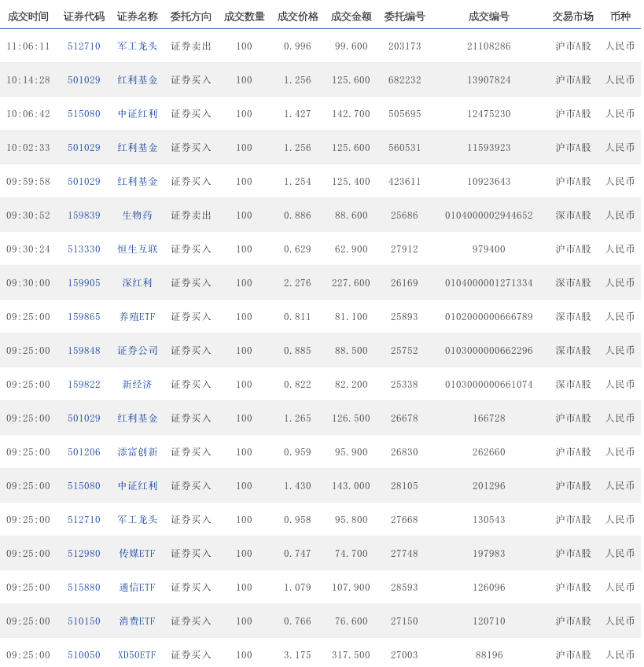
Task: Click security code 159839
Action: [x=84, y=216]
